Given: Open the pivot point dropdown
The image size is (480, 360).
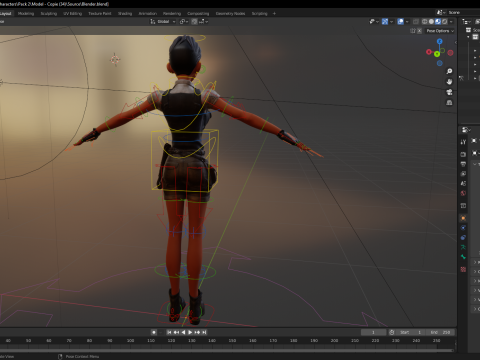Looking at the screenshot, I should 184,22.
